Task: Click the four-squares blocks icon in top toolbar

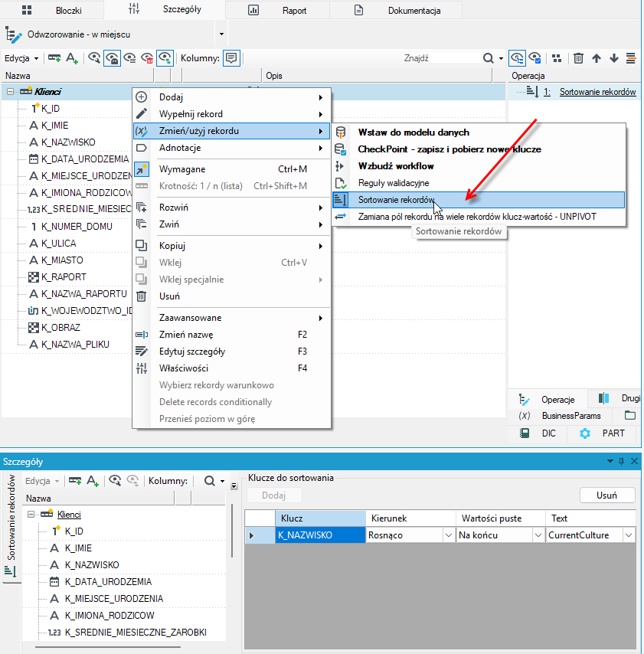Action: 557,58
